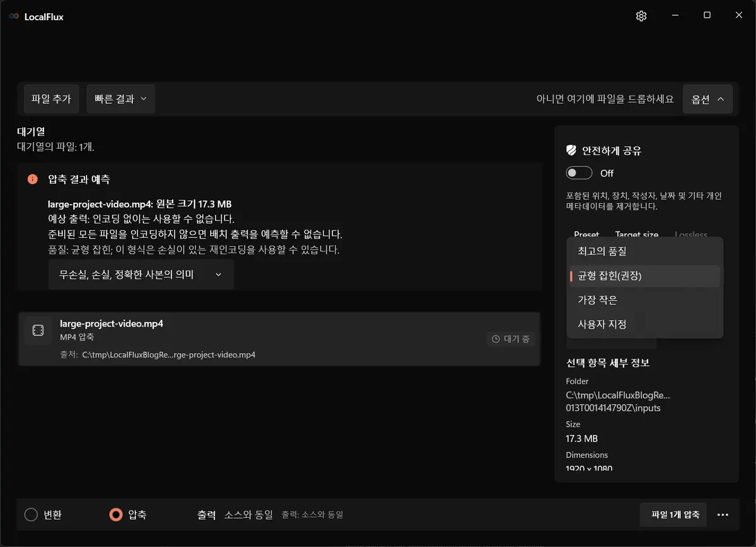Screen dimensions: 756x547
Task: Click the clock icon in 대기 중 badge
Action: (x=496, y=339)
